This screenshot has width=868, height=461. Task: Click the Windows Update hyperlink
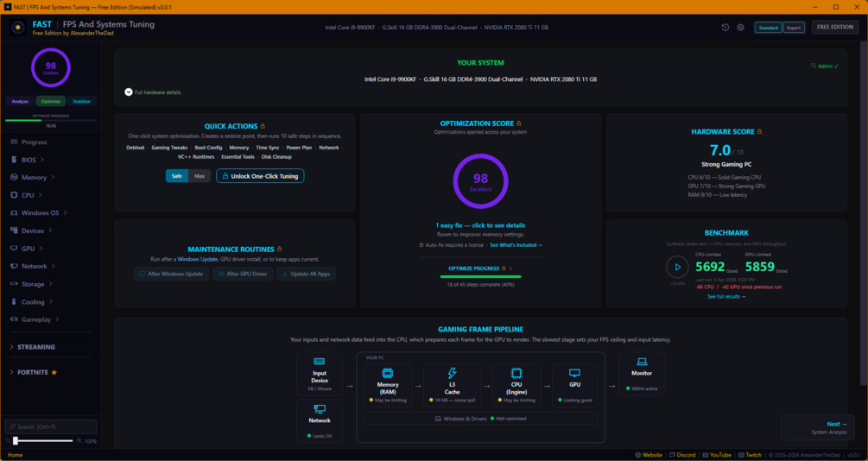click(198, 259)
